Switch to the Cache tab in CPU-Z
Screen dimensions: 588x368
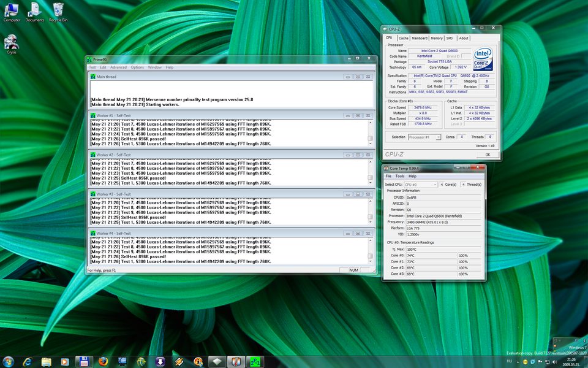point(404,38)
